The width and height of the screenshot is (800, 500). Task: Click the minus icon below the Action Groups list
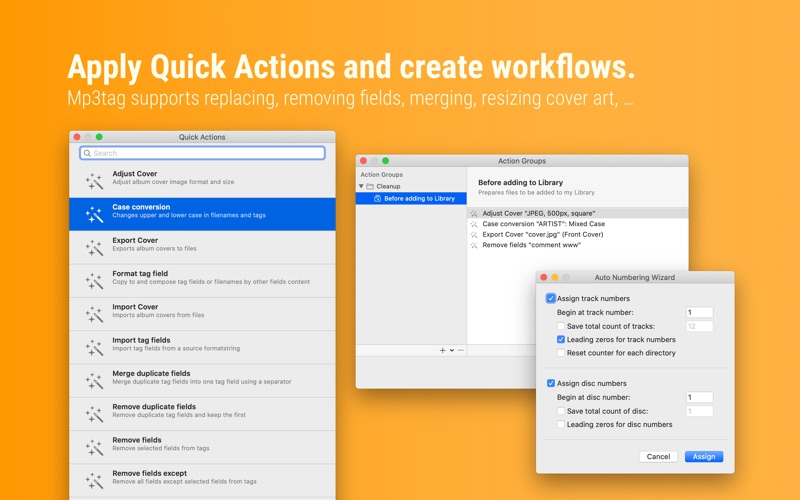tap(461, 350)
